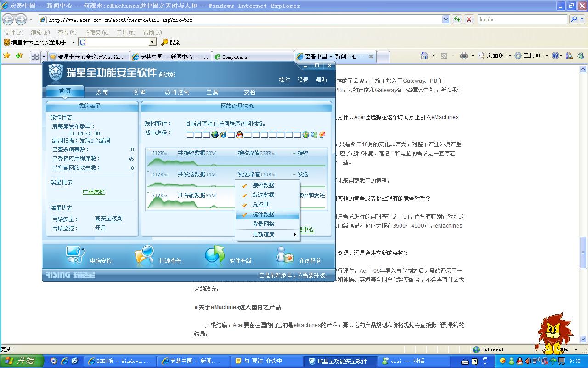Stop page loading with the red X icon

click(x=469, y=19)
